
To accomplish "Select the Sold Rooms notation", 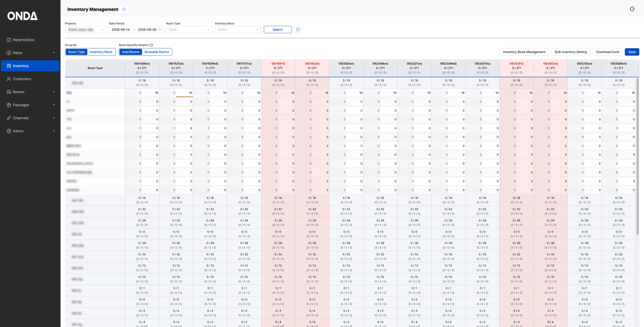I will coord(130,52).
